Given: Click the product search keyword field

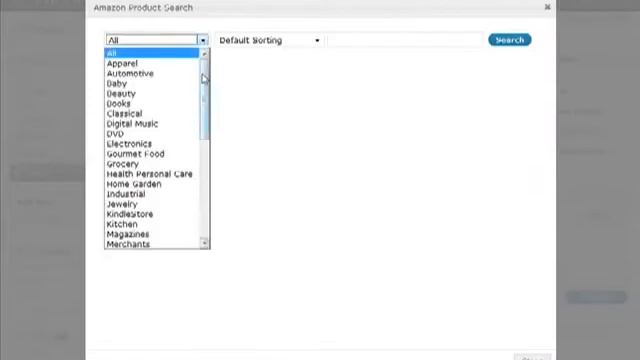Looking at the screenshot, I should click(x=405, y=40).
